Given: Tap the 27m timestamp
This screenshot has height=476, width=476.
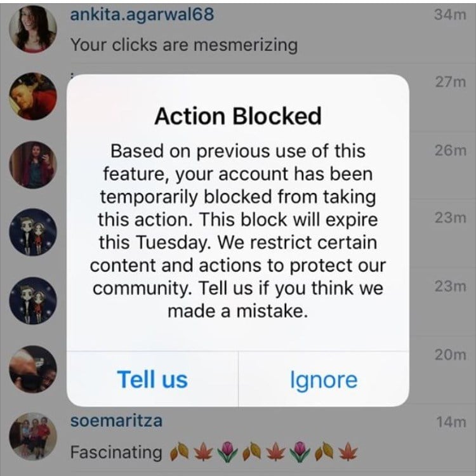Looking at the screenshot, I should click(450, 82).
